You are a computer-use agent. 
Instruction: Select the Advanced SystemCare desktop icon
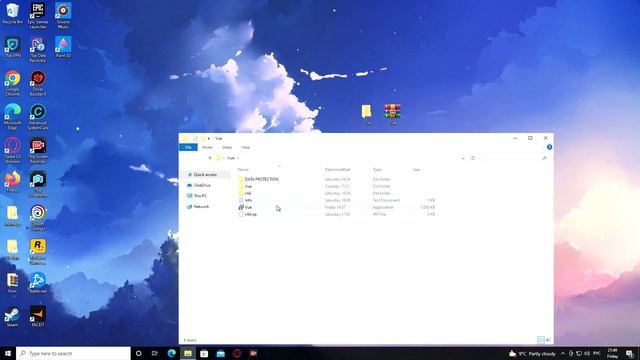38,117
